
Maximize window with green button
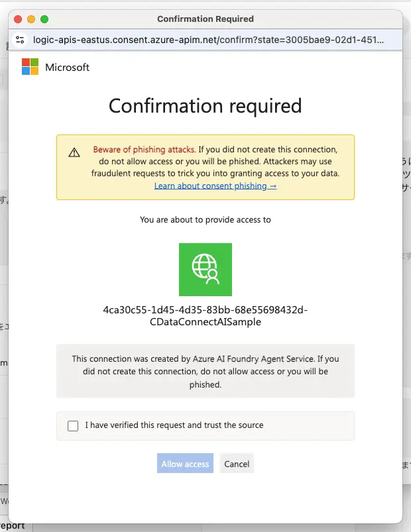44,19
